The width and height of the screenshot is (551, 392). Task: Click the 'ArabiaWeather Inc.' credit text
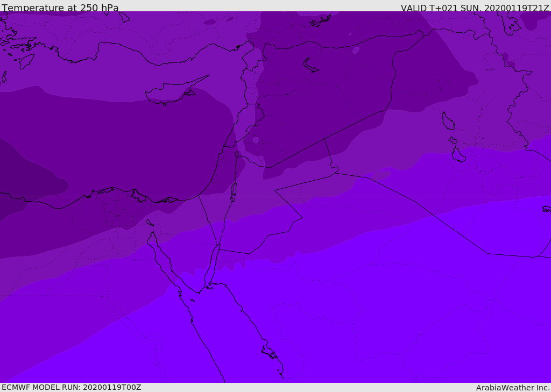click(513, 388)
